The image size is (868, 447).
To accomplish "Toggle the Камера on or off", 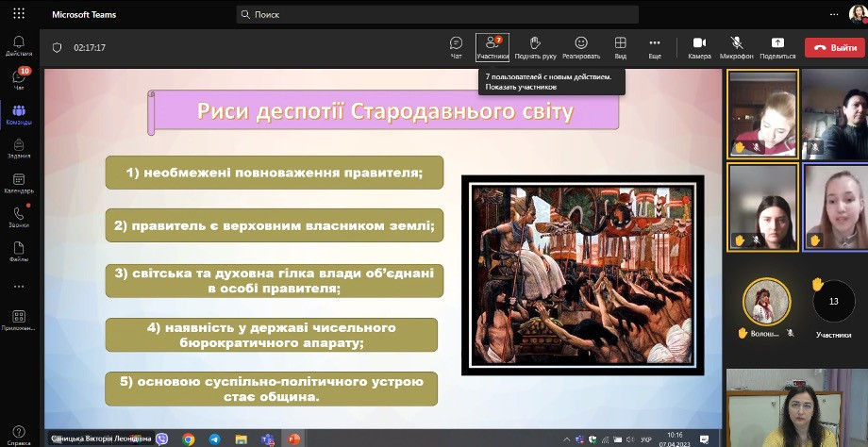I will click(699, 48).
